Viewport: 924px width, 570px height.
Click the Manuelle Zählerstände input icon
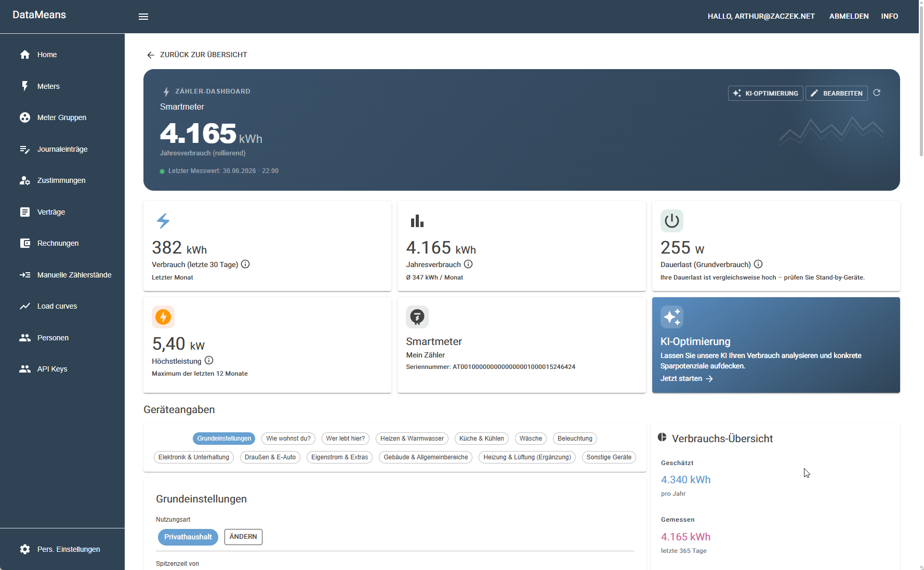pos(25,275)
